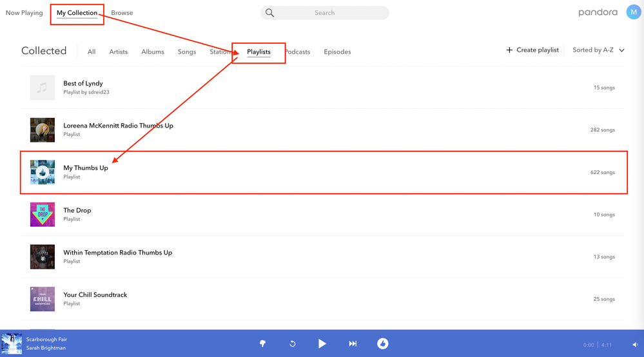Toggle thumbs up for current song
Image resolution: width=644 pixels, height=357 pixels.
click(382, 343)
